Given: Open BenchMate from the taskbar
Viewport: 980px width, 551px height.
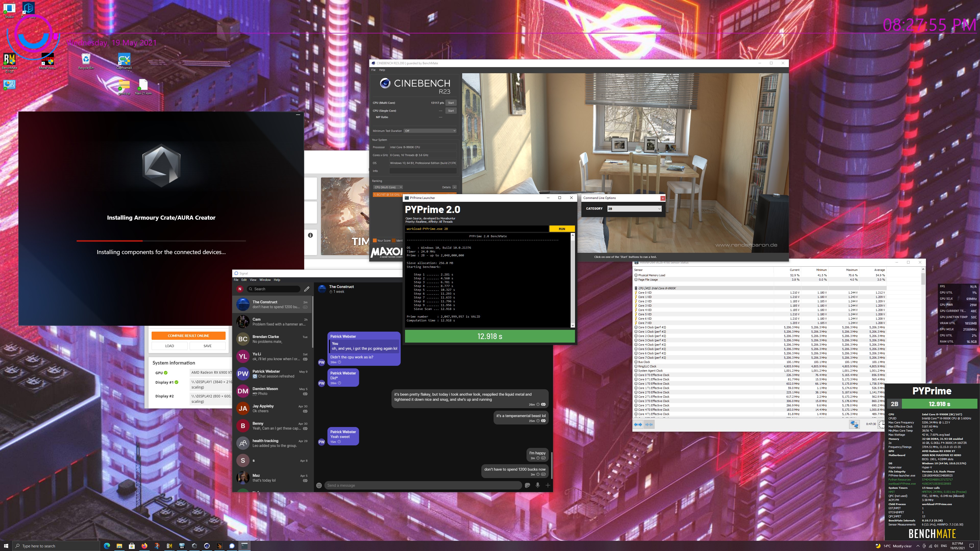Looking at the screenshot, I should [169, 546].
